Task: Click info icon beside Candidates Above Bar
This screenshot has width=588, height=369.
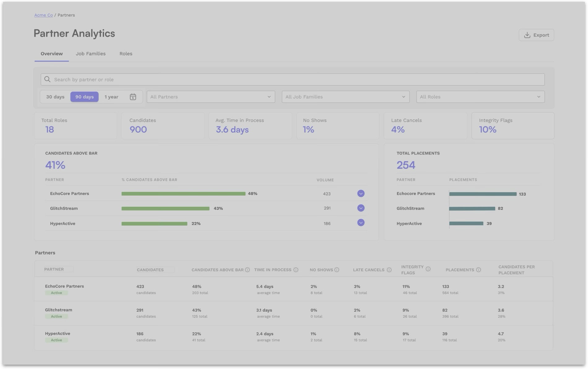Action: (247, 270)
